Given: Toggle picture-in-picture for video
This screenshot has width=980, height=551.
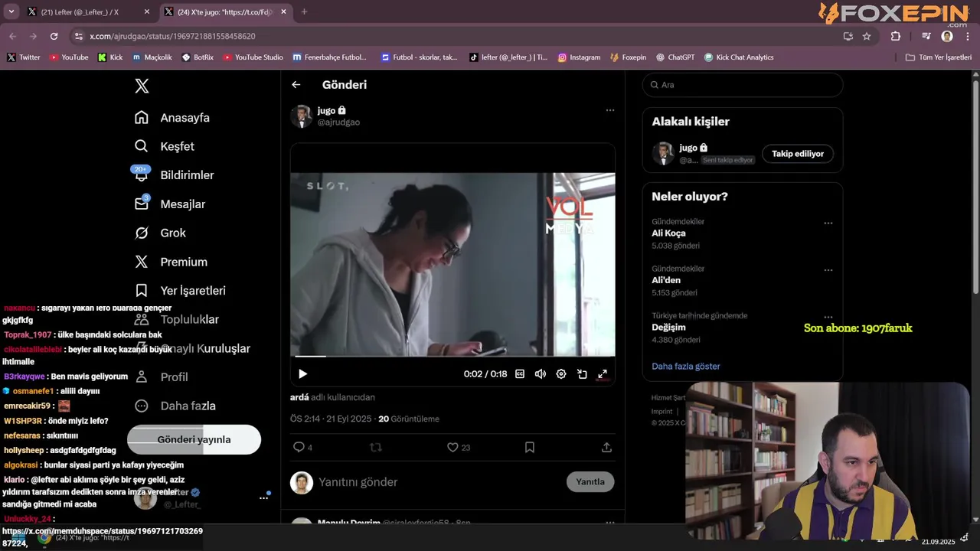Looking at the screenshot, I should pyautogui.click(x=582, y=374).
